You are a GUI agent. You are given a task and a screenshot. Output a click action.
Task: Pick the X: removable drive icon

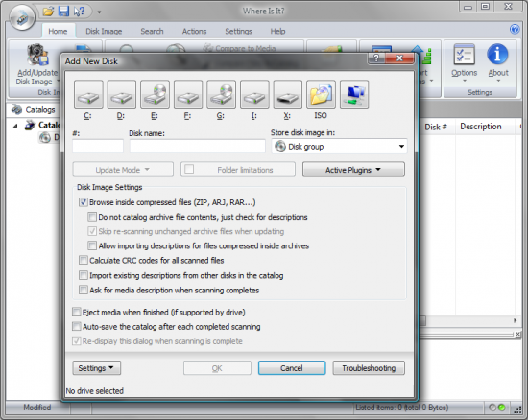click(x=288, y=95)
